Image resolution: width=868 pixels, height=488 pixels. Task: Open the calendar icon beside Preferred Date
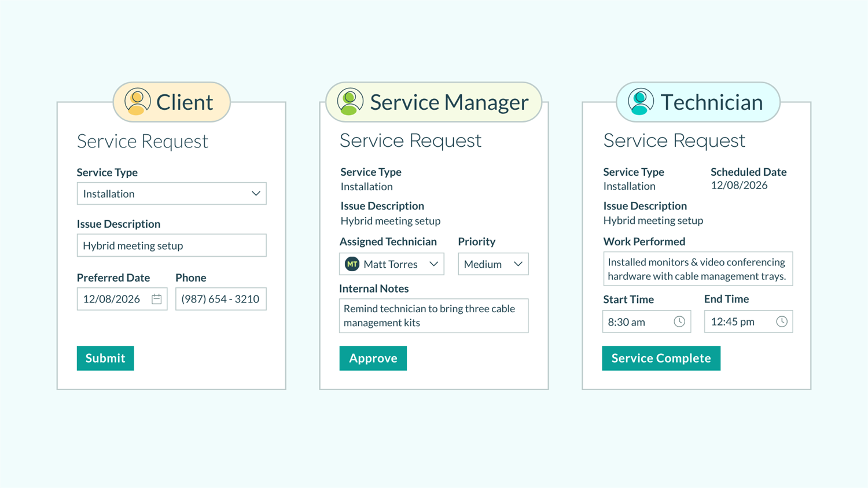click(x=157, y=299)
